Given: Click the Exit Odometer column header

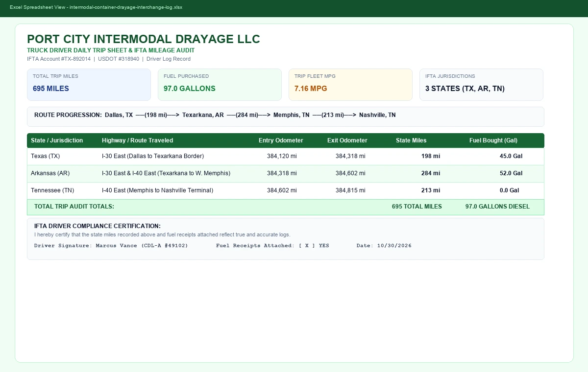Looking at the screenshot, I should pyautogui.click(x=347, y=140).
